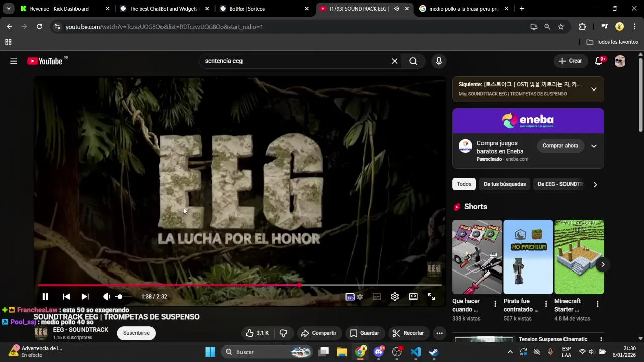Go back to the previous page
Image resolution: width=644 pixels, height=362 pixels.
[x=9, y=27]
